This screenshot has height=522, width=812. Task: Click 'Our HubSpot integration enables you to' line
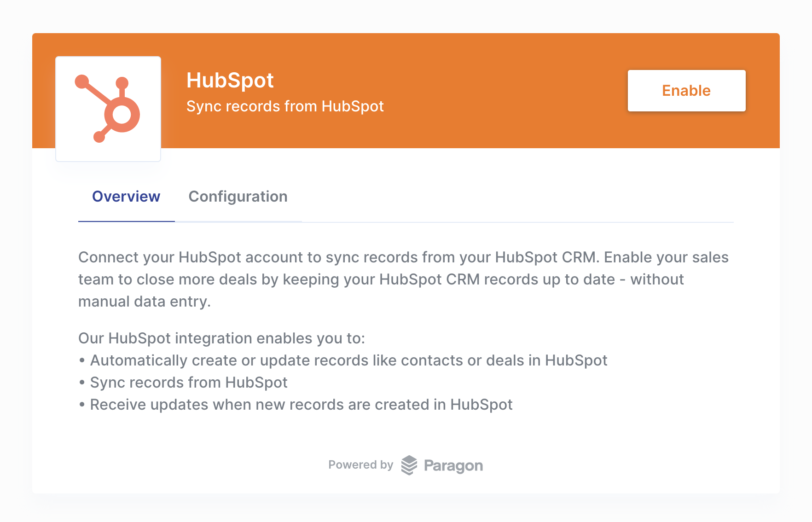(x=221, y=338)
